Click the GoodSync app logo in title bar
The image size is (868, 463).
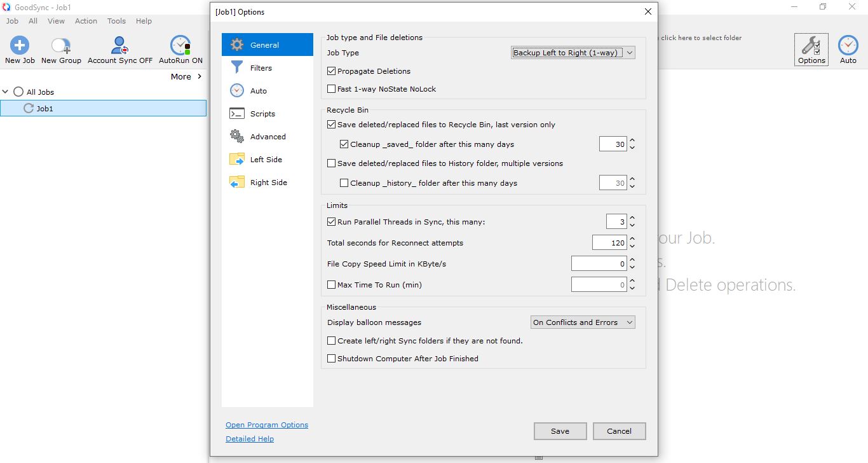coord(6,7)
